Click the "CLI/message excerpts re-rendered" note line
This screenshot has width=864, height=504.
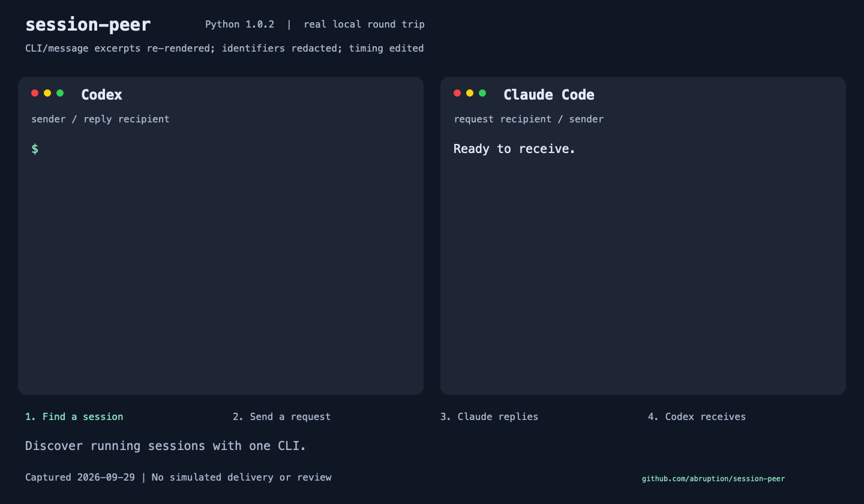224,48
